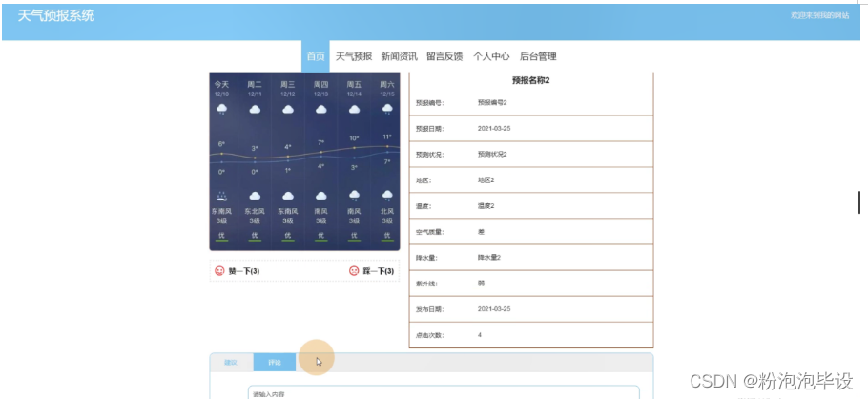Click the 欢迎来到我的网站 header text
Screen dimensions: 868x399
820,15
